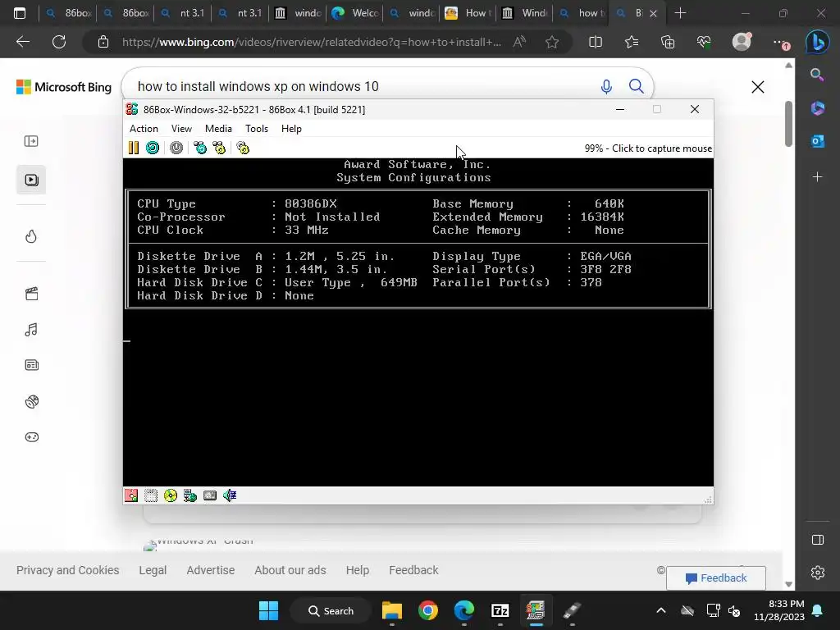Open Google Chrome from taskbar
840x630 pixels.
[x=427, y=610]
